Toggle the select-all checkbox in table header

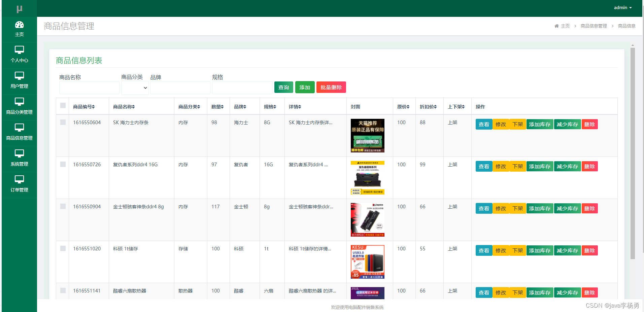63,105
